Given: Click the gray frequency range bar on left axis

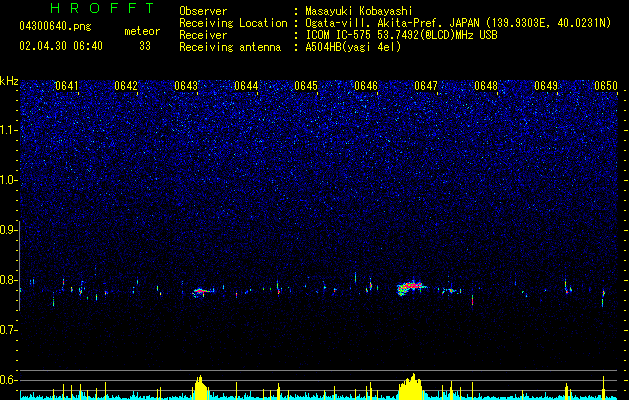Looking at the screenshot, I should (19, 265).
